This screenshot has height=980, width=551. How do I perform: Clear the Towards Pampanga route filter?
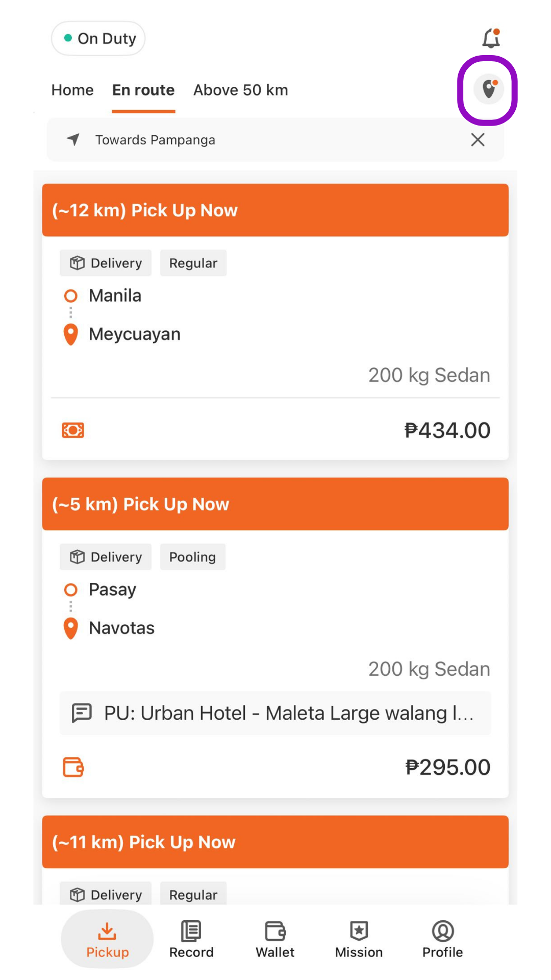click(478, 140)
